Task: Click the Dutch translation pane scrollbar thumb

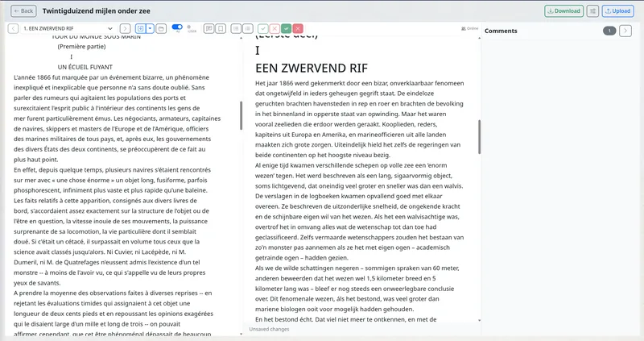Action: point(479,137)
